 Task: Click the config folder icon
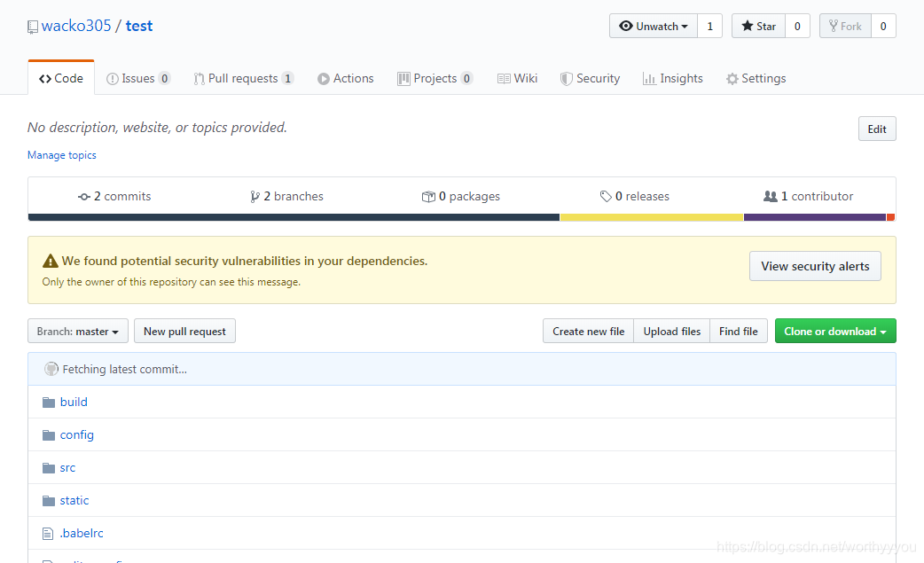coord(49,435)
